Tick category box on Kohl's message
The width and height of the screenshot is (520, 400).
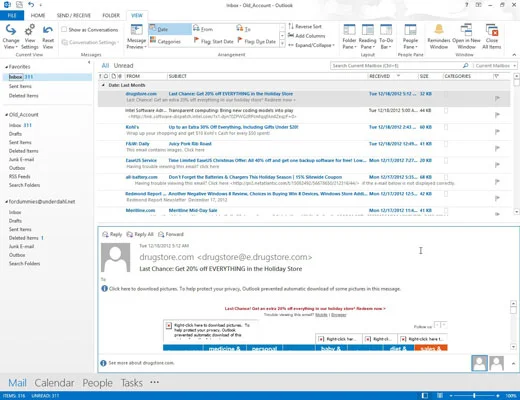coord(446,127)
